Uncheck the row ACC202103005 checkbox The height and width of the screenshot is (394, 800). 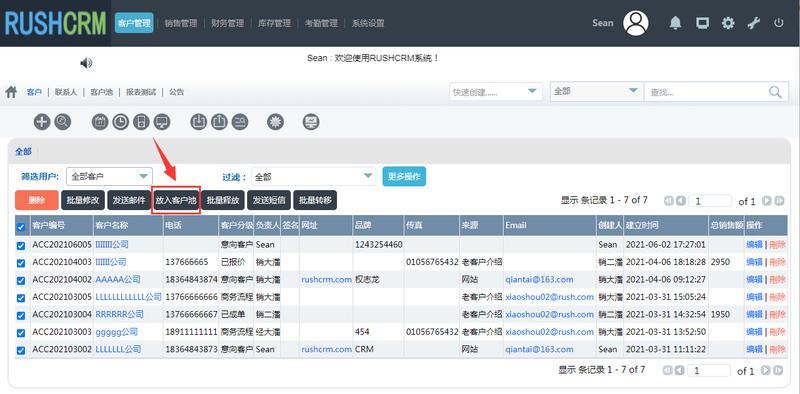coord(21,298)
